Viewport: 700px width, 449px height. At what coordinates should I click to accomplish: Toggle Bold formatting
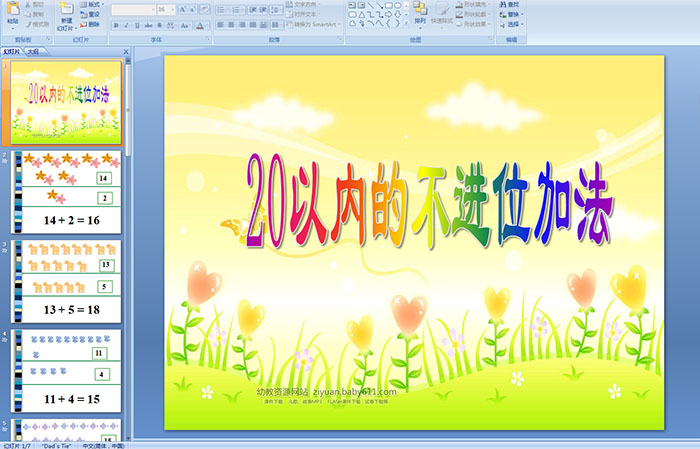(116, 25)
